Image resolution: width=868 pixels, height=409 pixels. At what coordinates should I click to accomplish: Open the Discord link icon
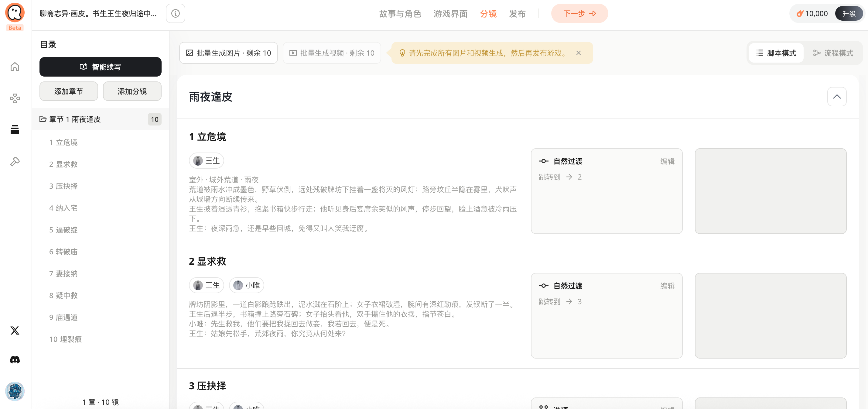[15, 360]
